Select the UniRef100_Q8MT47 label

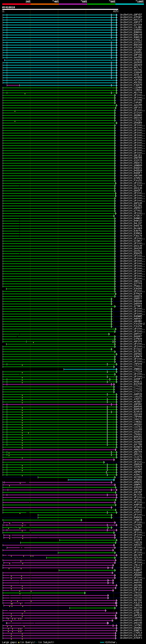click(x=131, y=334)
